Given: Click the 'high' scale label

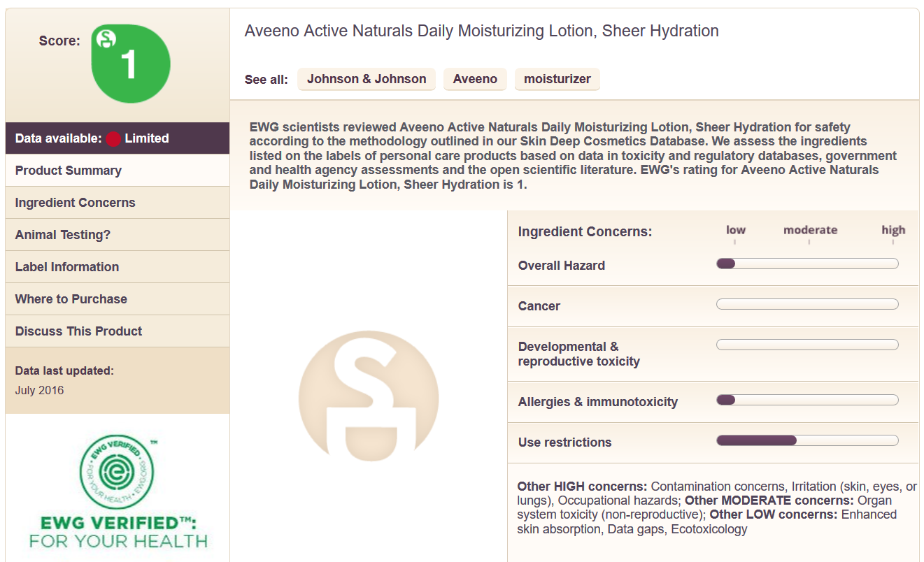Looking at the screenshot, I should click(x=893, y=230).
